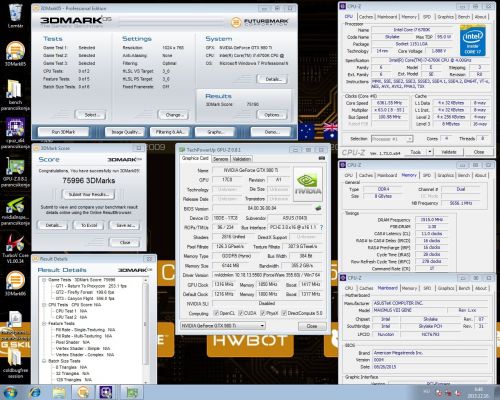Image resolution: width=500 pixels, height=400 pixels.
Task: Click the GPU-Z driver version field
Action: click(x=267, y=275)
